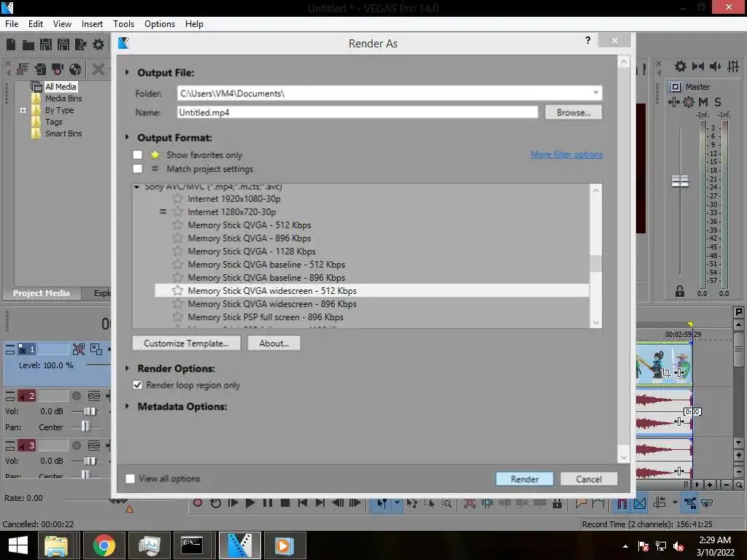The height and width of the screenshot is (560, 747).
Task: Click the Master solo S button
Action: point(718,101)
